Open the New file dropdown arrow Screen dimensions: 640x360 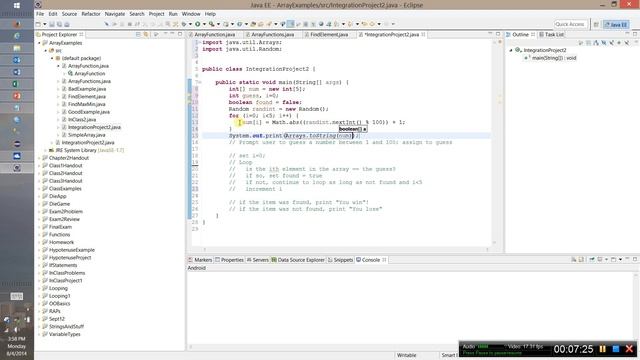(x=44, y=24)
